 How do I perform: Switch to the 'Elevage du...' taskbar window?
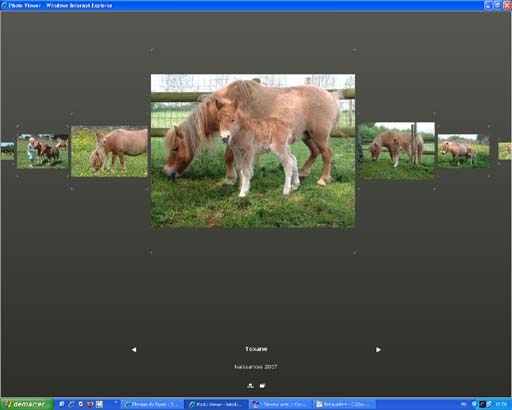[x=152, y=404]
